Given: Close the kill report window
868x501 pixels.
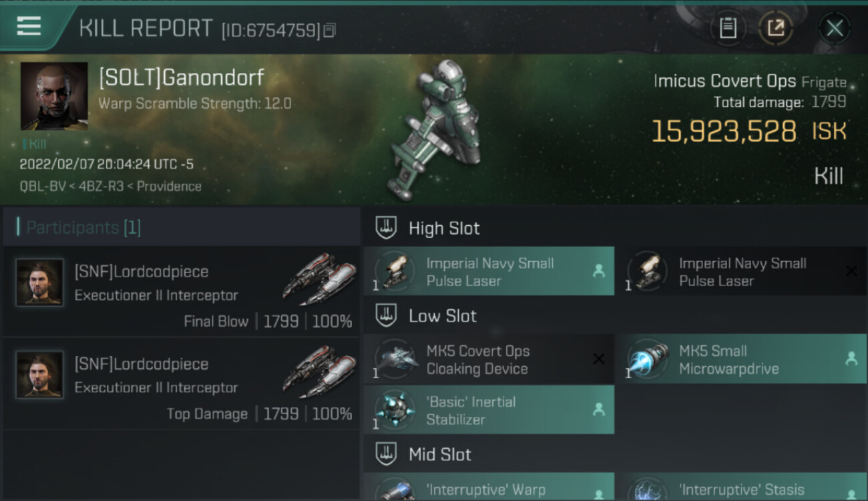Looking at the screenshot, I should (x=835, y=28).
